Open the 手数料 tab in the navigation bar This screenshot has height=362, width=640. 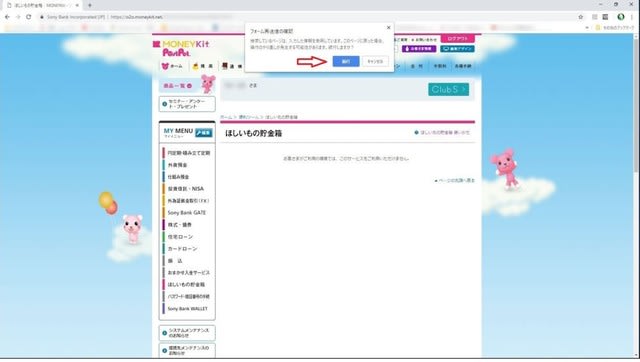[x=440, y=66]
